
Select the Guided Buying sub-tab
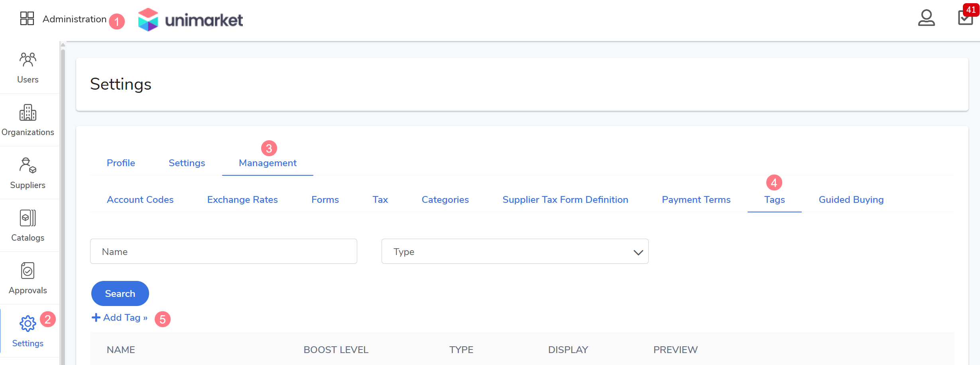851,200
